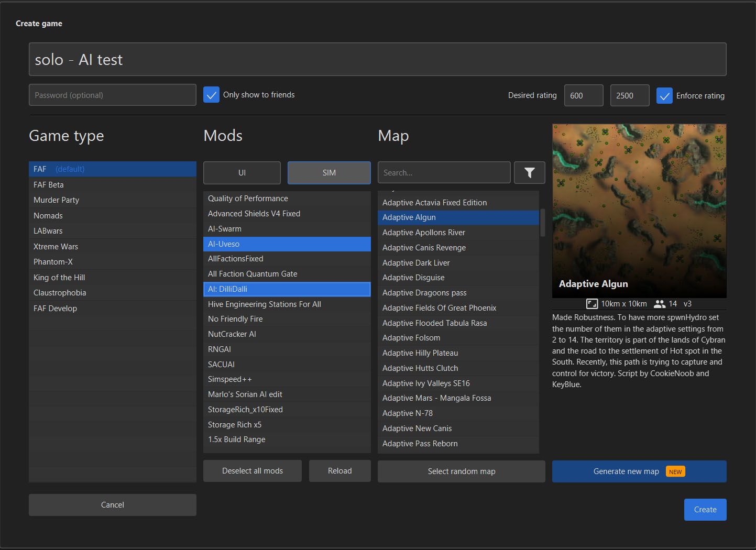Click the maximum rating field showing 2500
Image resolution: width=756 pixels, height=550 pixels.
pyautogui.click(x=630, y=95)
